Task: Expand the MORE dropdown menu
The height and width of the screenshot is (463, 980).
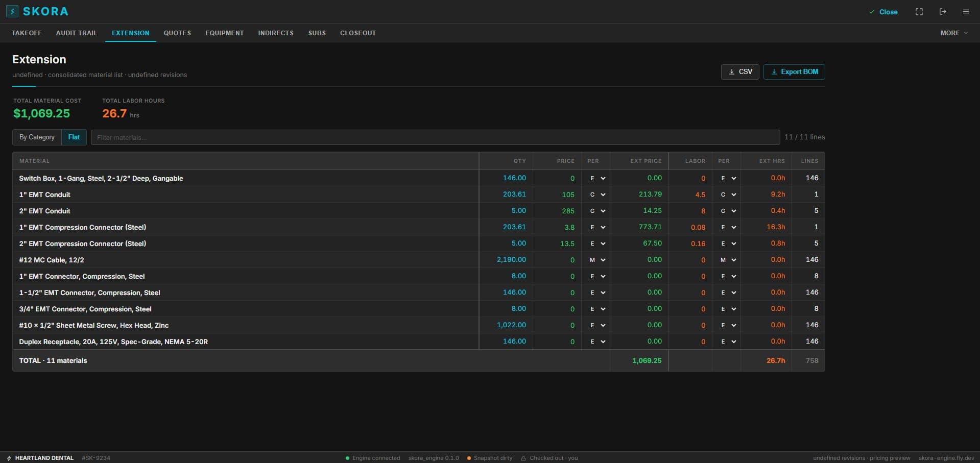Action: pyautogui.click(x=954, y=33)
